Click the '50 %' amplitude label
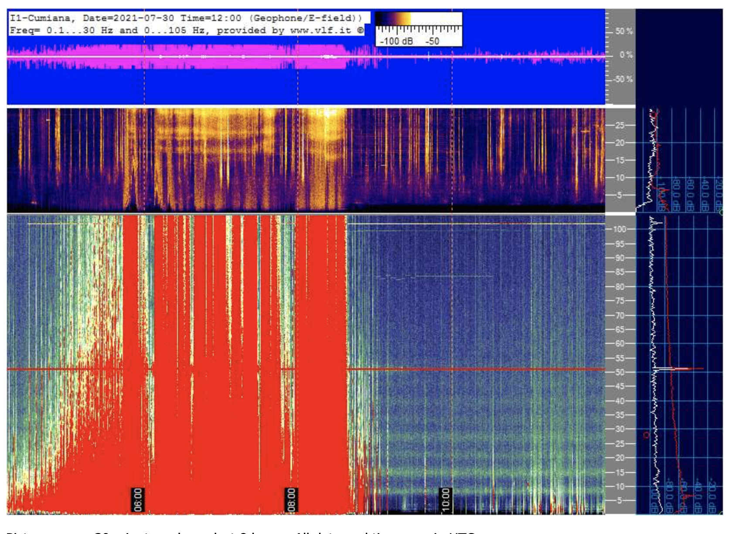 pyautogui.click(x=624, y=31)
